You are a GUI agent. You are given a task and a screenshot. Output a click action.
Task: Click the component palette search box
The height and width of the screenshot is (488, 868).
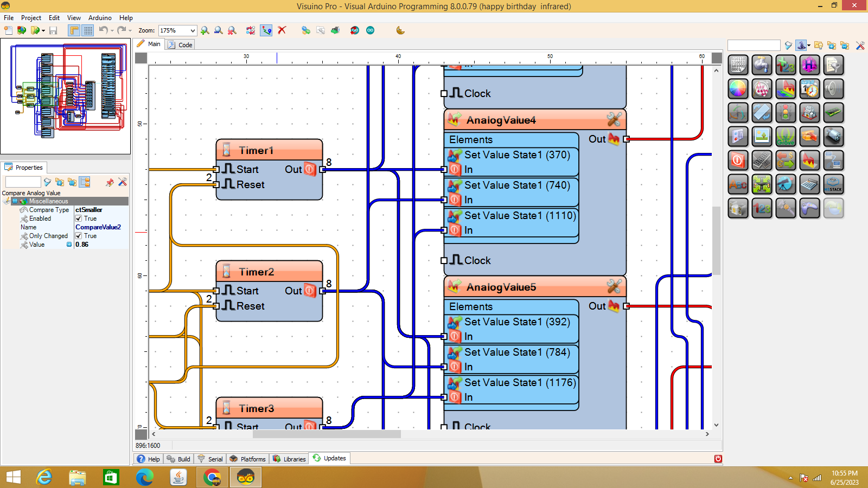754,45
